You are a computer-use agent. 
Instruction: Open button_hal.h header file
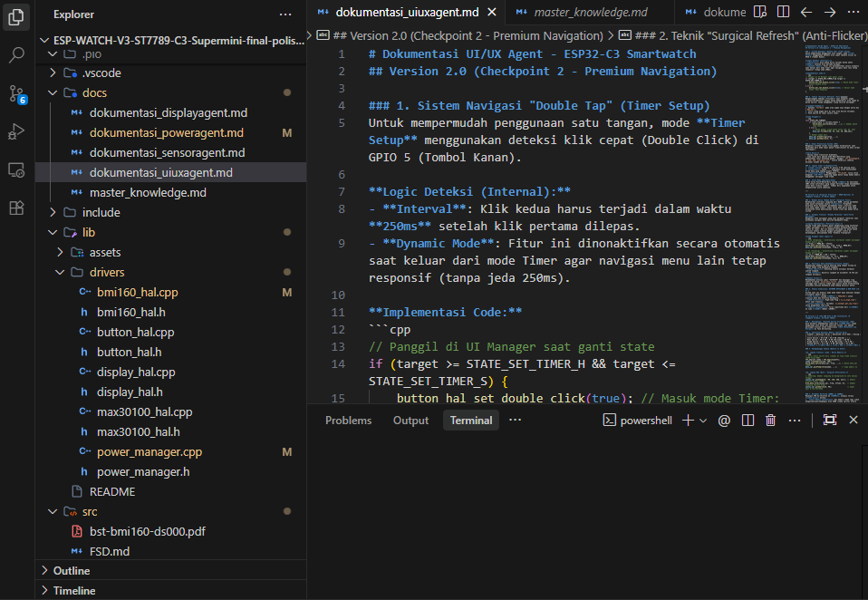pyautogui.click(x=170, y=352)
